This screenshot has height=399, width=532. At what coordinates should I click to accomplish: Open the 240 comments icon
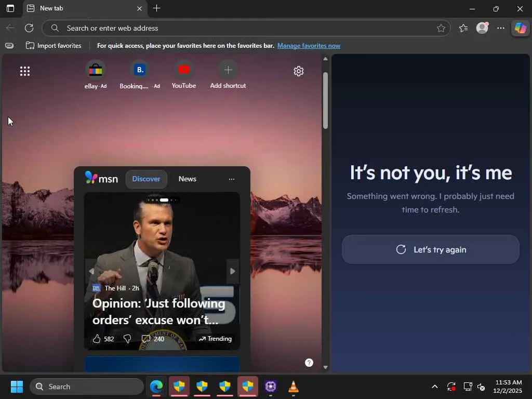pos(146,339)
